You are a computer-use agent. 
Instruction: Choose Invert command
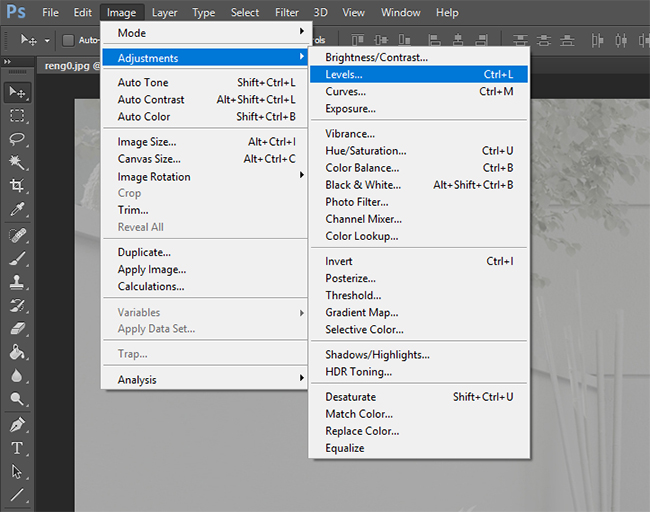tap(419, 261)
